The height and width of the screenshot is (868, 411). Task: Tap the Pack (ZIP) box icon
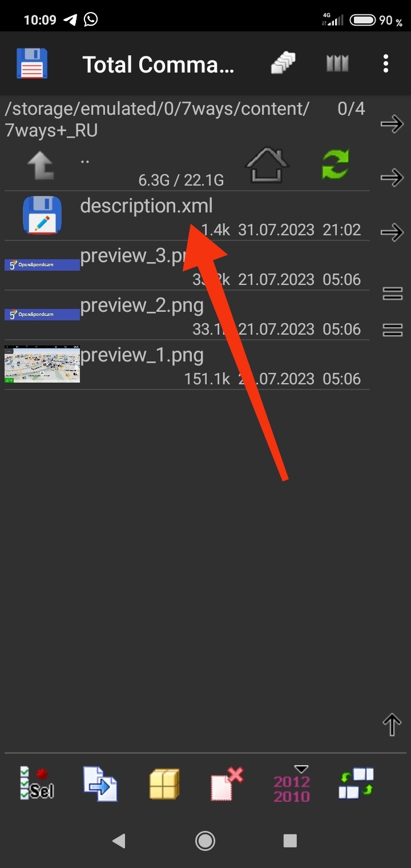[164, 783]
